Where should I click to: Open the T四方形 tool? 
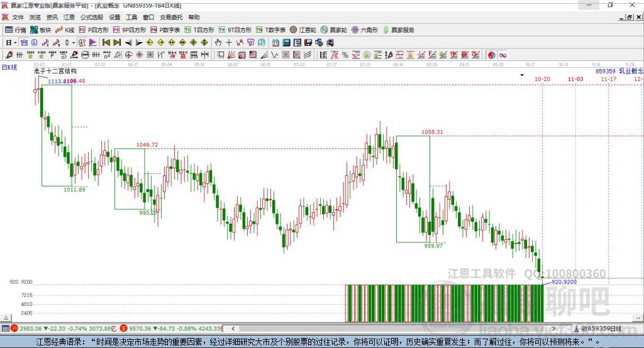coord(199,30)
